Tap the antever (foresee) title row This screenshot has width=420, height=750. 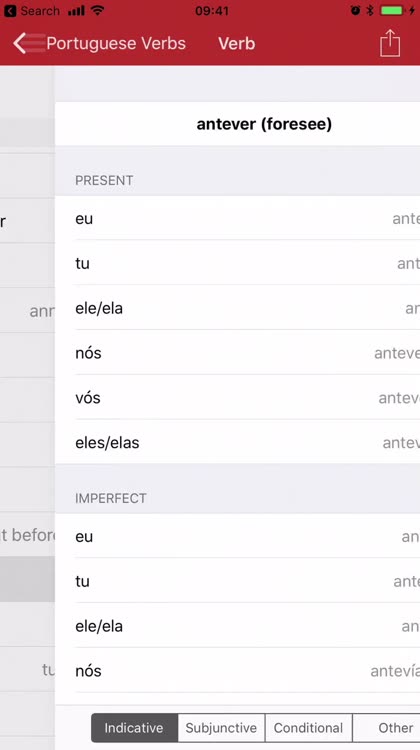[x=237, y=124]
